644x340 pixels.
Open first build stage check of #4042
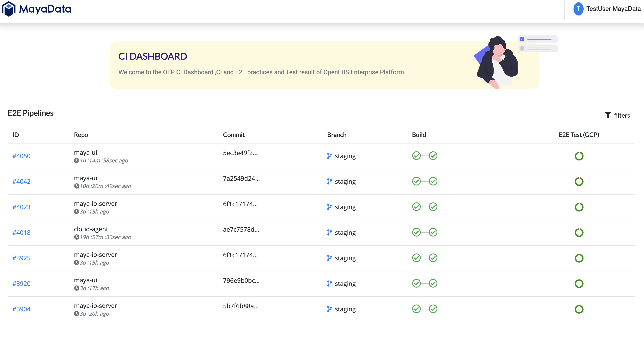coord(416,181)
